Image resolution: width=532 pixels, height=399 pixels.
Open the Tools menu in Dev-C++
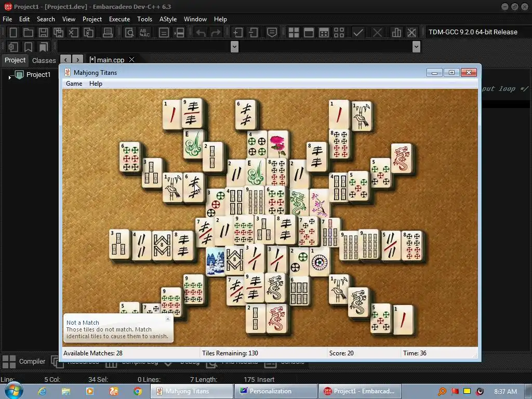click(x=144, y=19)
